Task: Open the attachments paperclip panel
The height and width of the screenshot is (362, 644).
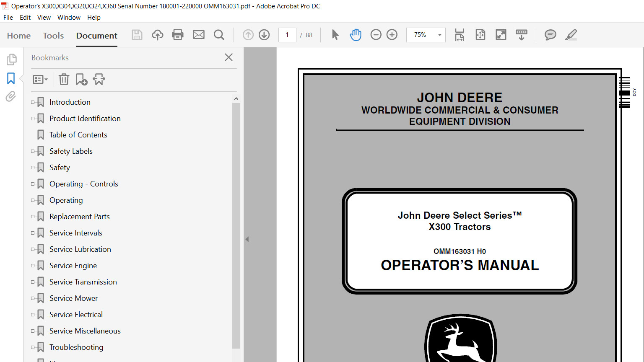Action: pyautogui.click(x=11, y=97)
